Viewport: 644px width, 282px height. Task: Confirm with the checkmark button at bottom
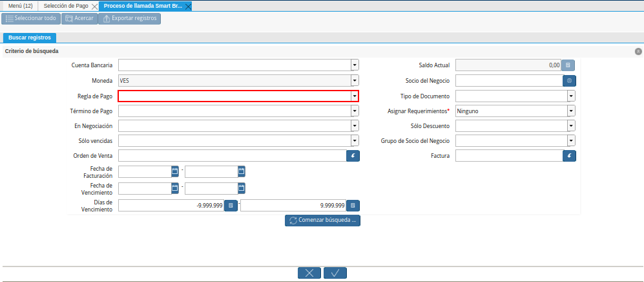pos(335,273)
